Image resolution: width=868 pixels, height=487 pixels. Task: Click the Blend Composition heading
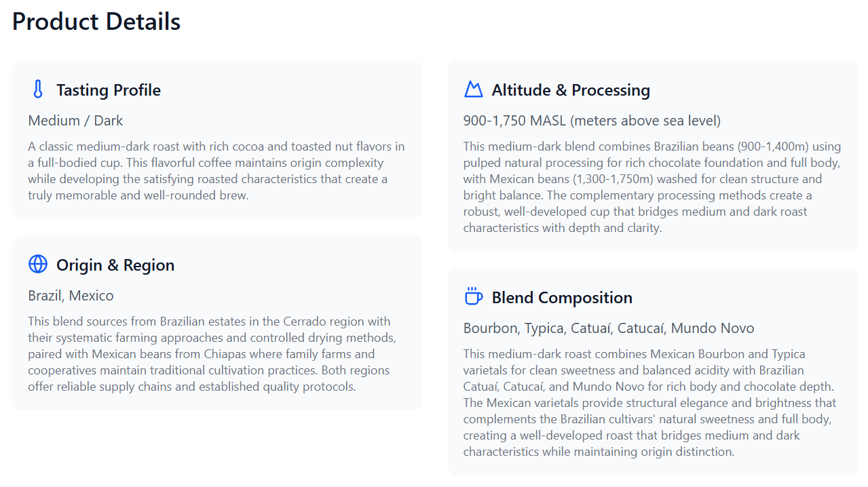coord(562,298)
